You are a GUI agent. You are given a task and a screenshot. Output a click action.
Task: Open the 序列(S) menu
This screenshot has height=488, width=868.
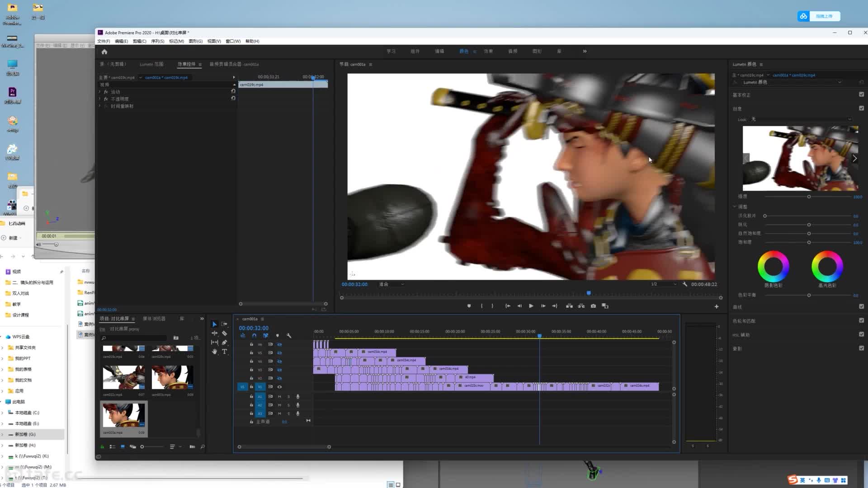tap(157, 41)
